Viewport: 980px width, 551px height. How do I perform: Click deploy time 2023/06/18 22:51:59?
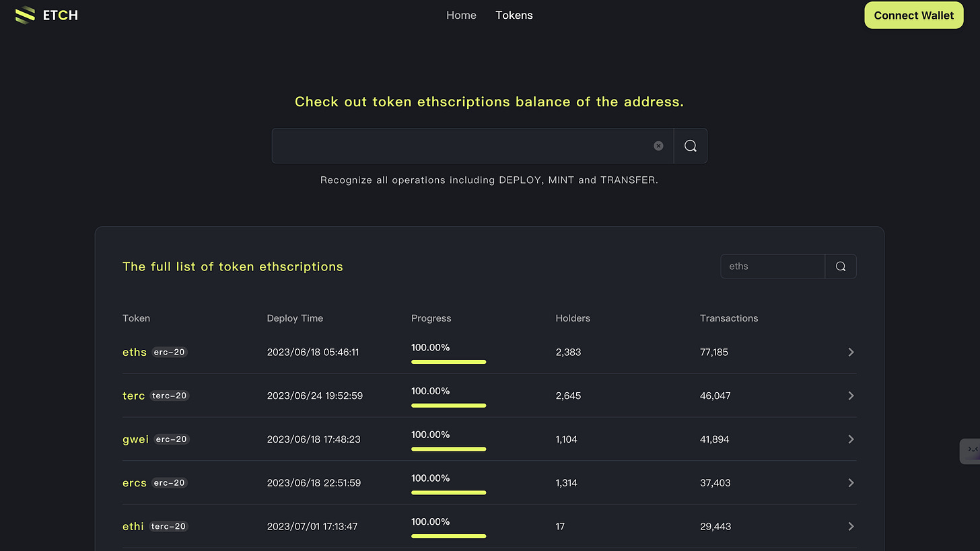point(314,483)
